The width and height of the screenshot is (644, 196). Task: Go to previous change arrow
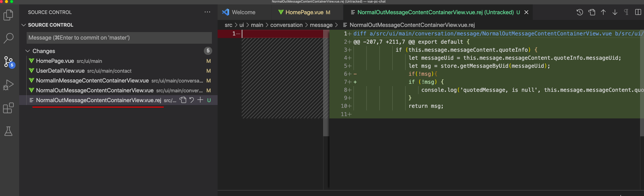pos(603,12)
